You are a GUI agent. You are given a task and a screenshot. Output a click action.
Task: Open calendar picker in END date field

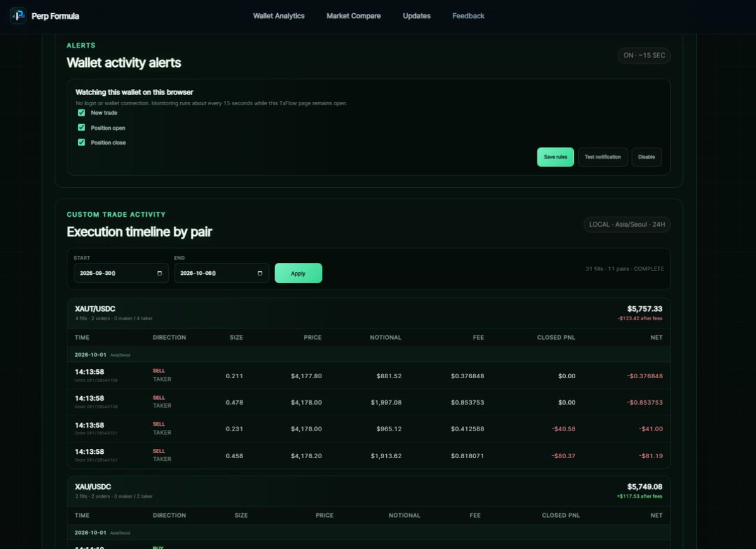pyautogui.click(x=260, y=273)
